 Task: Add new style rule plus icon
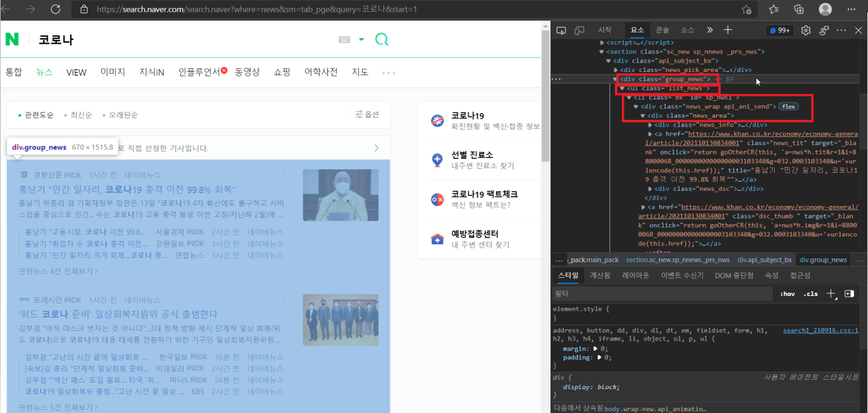(x=831, y=293)
